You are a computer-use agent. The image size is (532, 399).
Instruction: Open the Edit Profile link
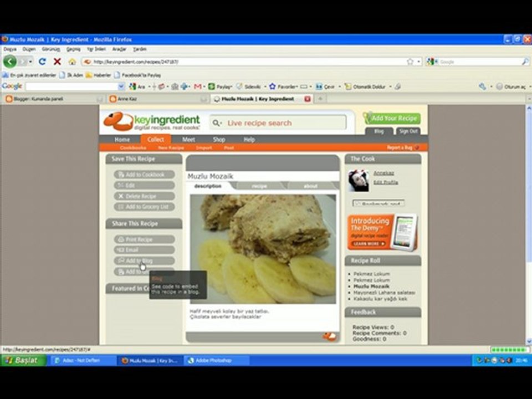(386, 182)
